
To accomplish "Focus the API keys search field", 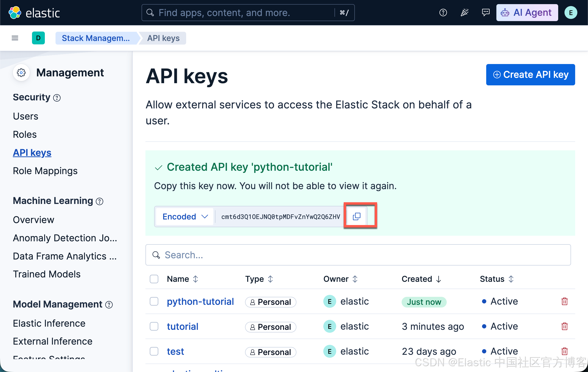I will (358, 255).
